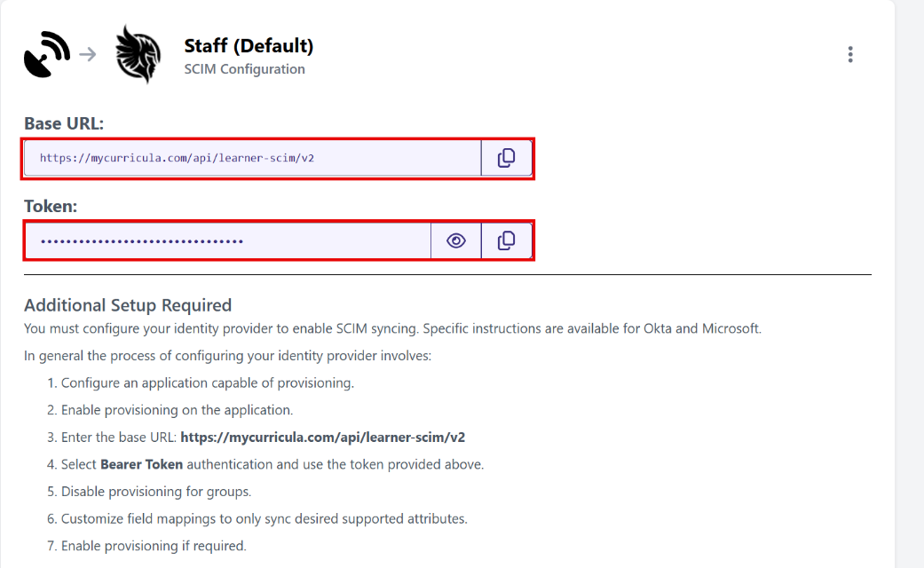
Task: Open the Okta instructions link
Action: (652, 327)
